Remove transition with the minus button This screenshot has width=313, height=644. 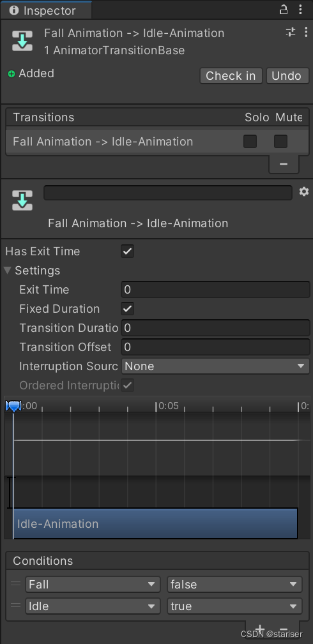tap(284, 164)
